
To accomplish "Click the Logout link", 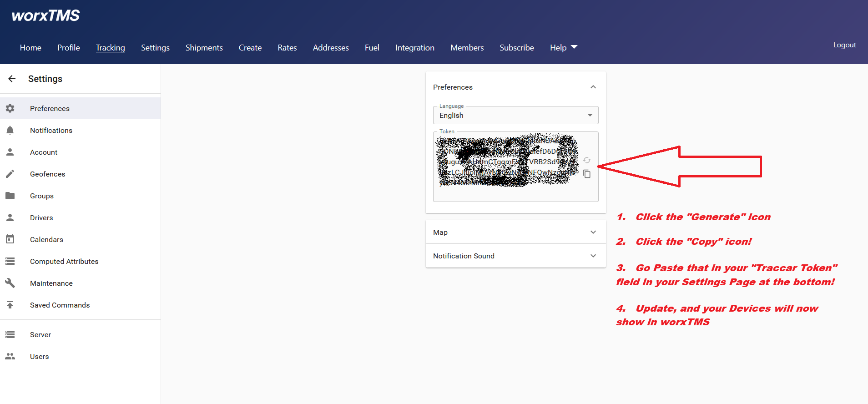I will (845, 45).
